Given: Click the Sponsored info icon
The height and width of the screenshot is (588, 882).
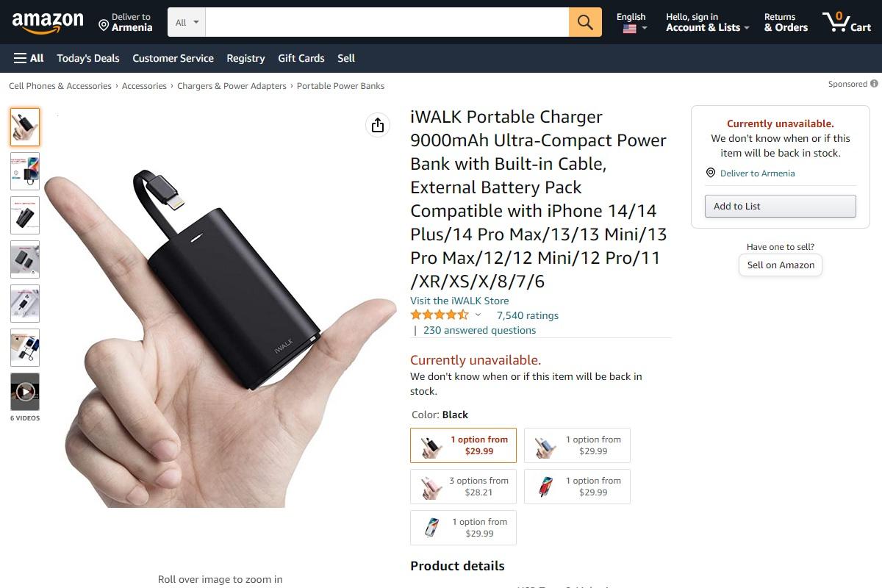Looking at the screenshot, I should [874, 84].
